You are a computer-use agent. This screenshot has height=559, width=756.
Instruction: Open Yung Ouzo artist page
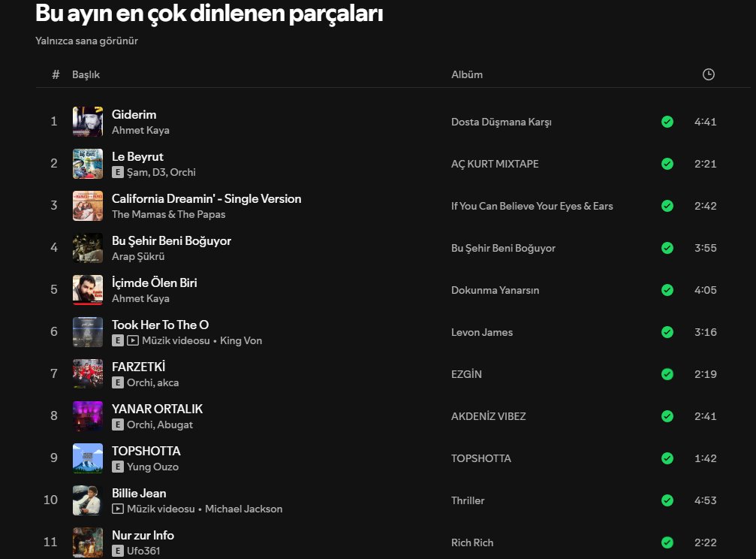click(x=153, y=467)
